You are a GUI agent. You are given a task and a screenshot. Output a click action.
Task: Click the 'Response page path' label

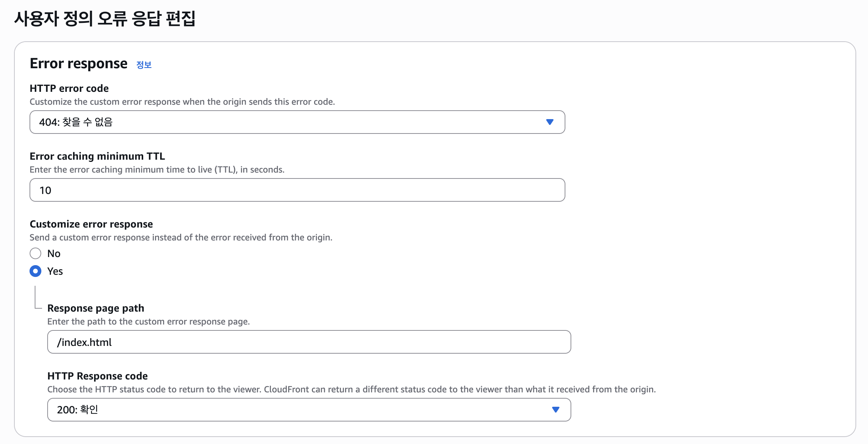click(x=96, y=308)
